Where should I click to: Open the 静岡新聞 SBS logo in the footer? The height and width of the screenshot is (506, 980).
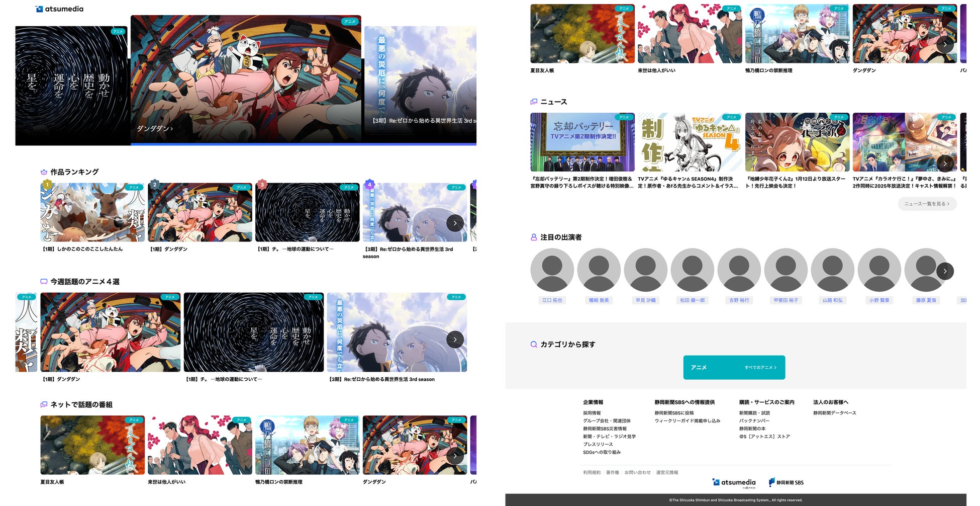click(x=787, y=482)
